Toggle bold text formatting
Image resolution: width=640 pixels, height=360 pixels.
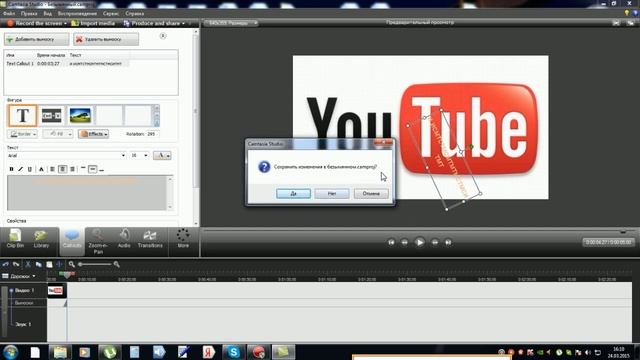pos(11,169)
